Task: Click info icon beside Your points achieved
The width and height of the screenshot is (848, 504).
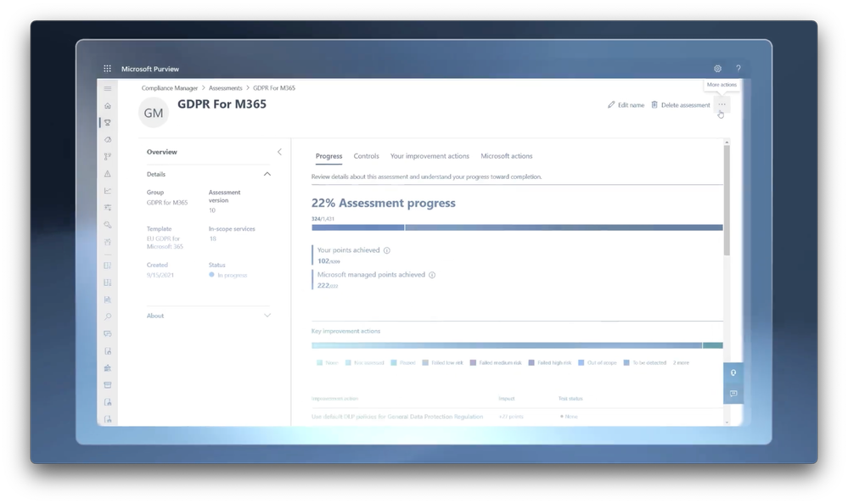Action: tap(387, 250)
